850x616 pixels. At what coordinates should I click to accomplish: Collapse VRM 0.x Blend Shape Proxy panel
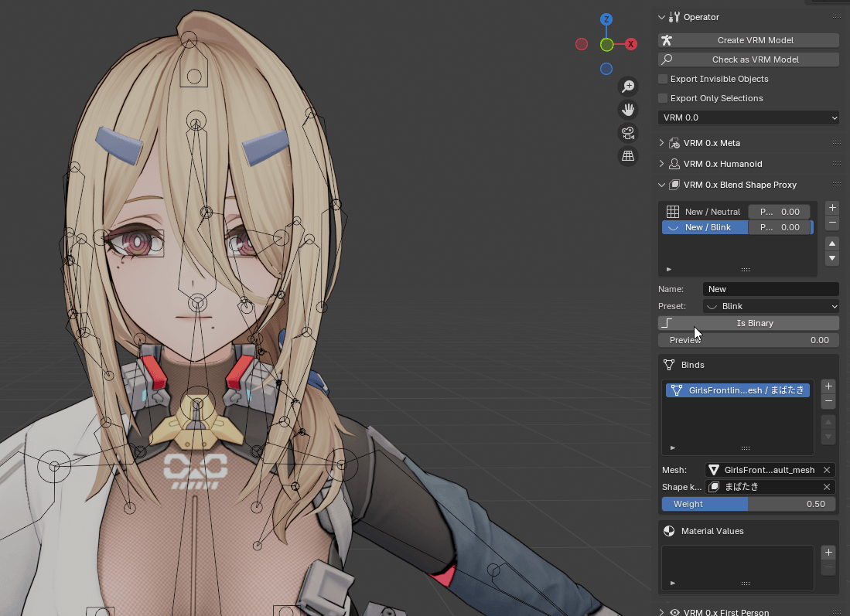[x=661, y=185]
